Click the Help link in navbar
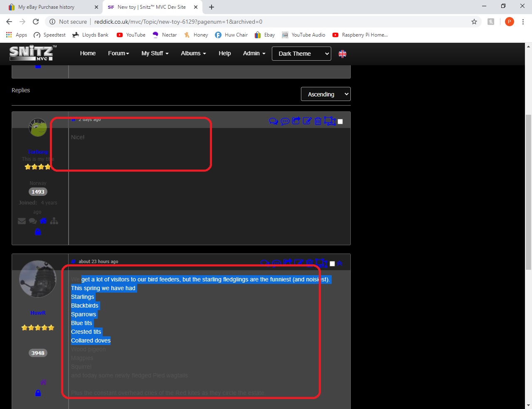The height and width of the screenshot is (409, 532). point(224,53)
